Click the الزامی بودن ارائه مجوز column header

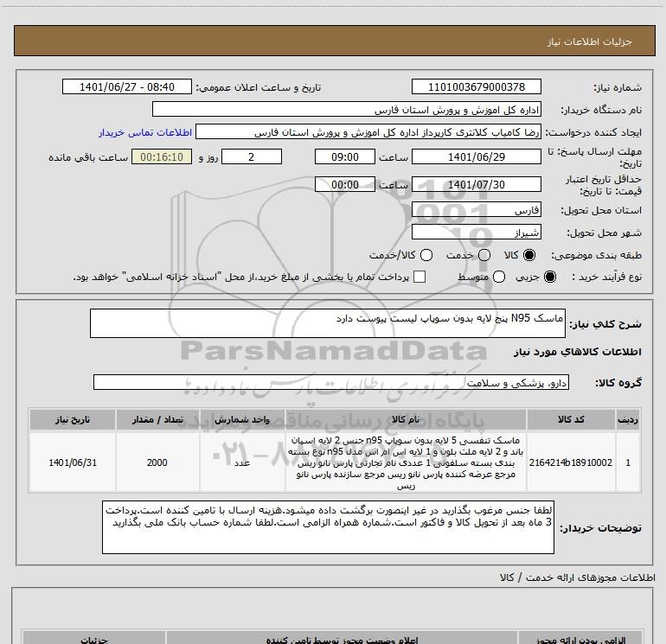click(x=580, y=639)
